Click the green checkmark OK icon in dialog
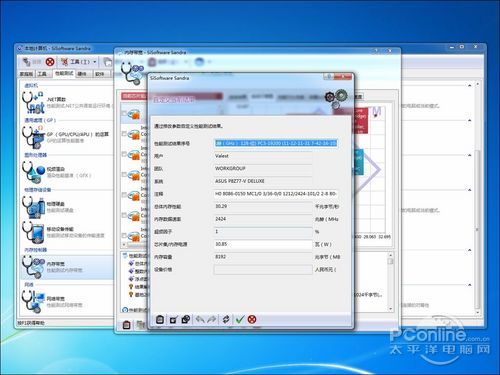 tap(240, 319)
